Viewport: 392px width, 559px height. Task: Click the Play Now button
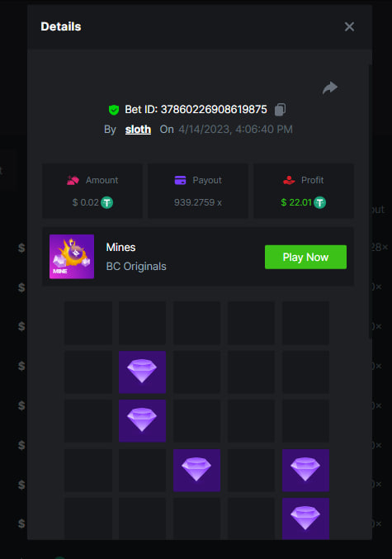[x=305, y=257]
